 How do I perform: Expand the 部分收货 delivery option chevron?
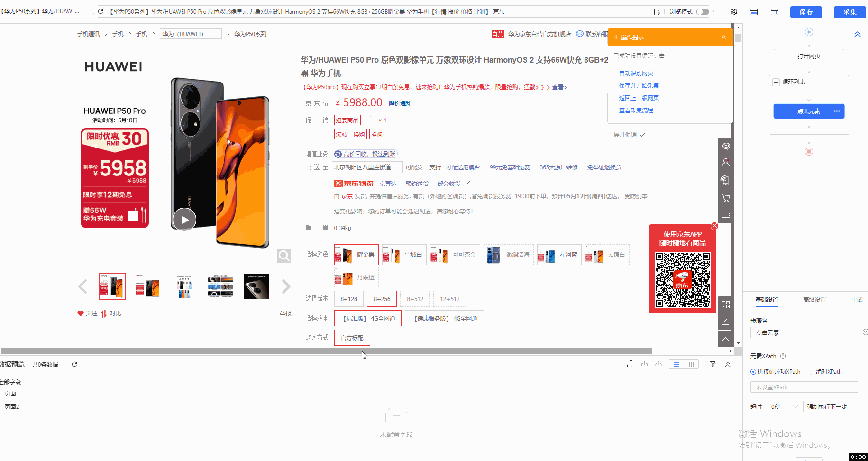point(466,183)
